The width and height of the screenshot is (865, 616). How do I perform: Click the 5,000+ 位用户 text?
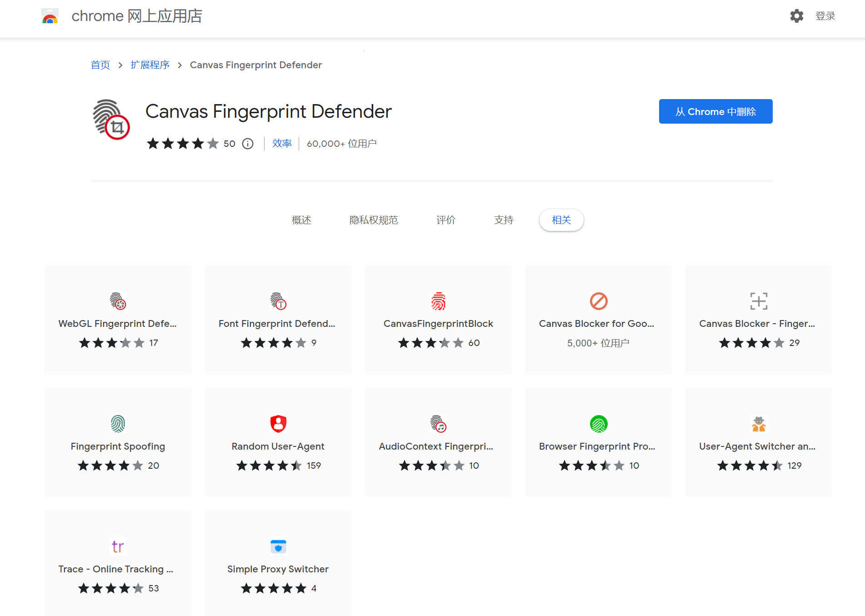click(x=599, y=343)
